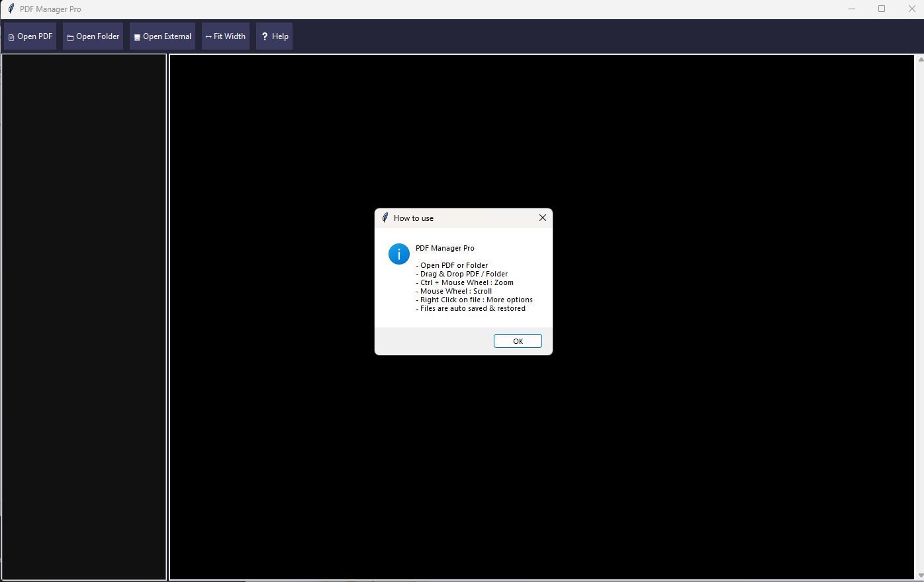
Task: Click the viewer scrollbar up arrow
Action: click(x=920, y=60)
